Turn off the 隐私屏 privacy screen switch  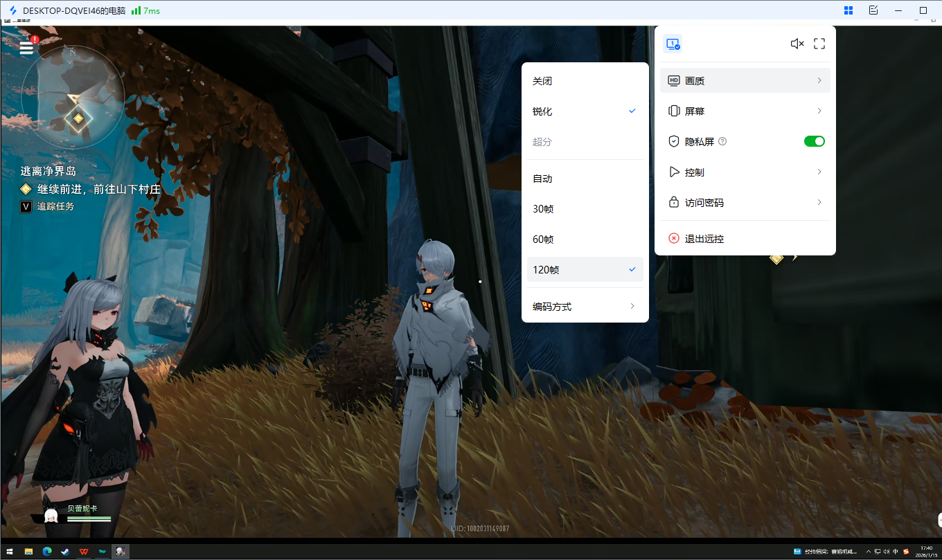click(x=814, y=141)
